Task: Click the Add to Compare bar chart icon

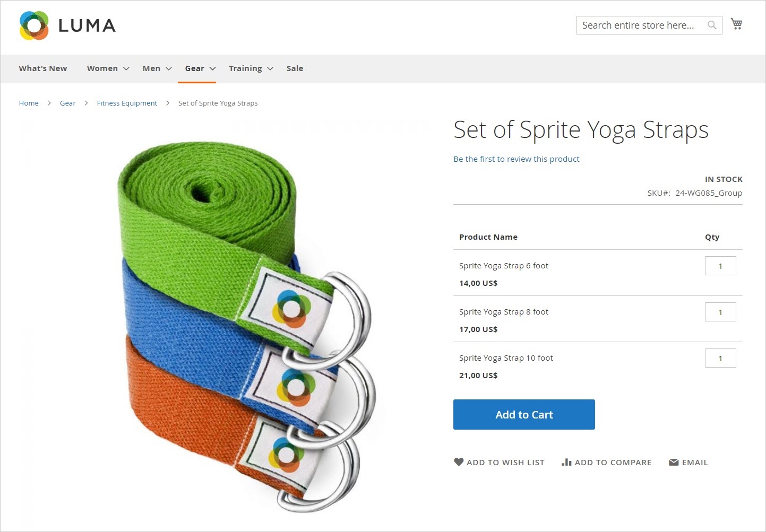Action: pyautogui.click(x=566, y=462)
